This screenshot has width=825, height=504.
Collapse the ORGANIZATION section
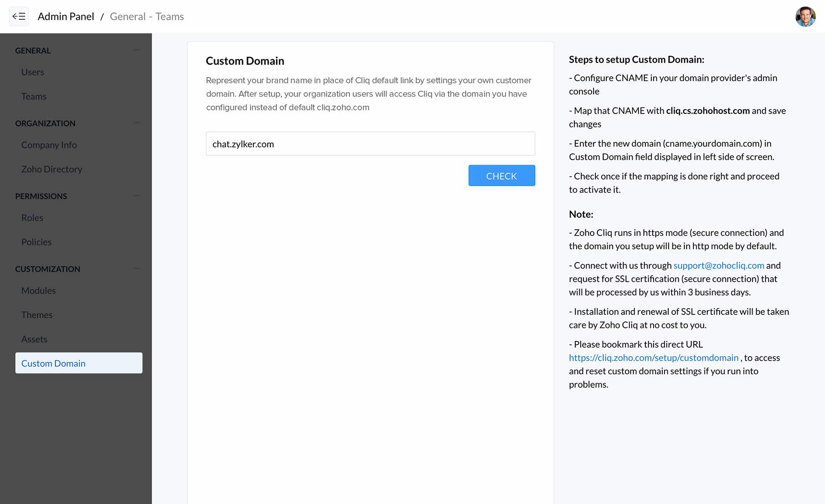click(137, 123)
